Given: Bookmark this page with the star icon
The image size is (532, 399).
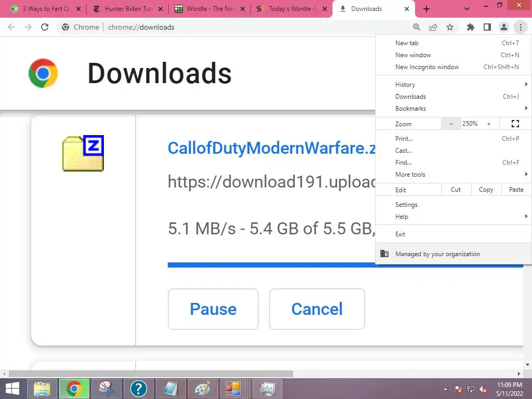Looking at the screenshot, I should (450, 27).
